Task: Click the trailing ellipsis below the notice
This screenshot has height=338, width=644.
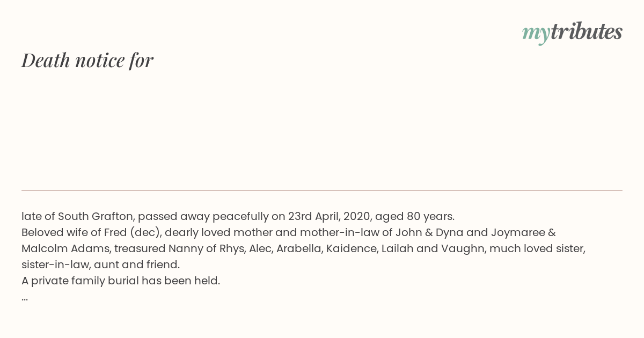Action: [25, 297]
